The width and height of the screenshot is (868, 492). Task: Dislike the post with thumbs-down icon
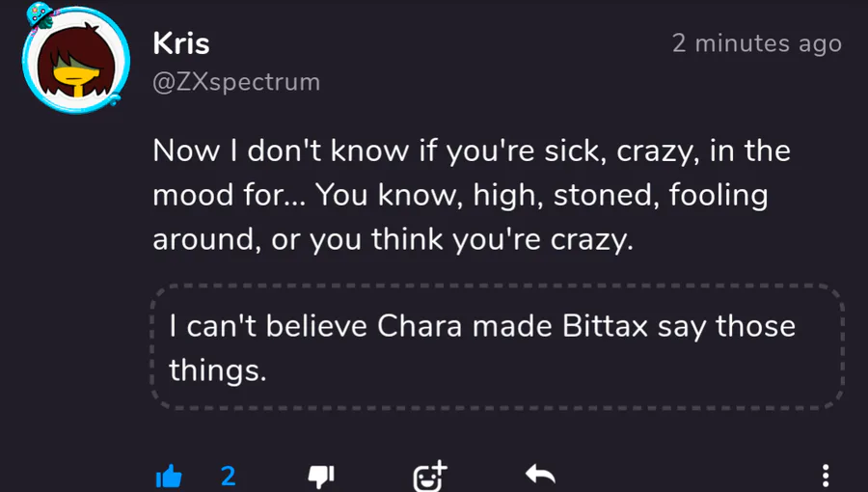pyautogui.click(x=320, y=476)
